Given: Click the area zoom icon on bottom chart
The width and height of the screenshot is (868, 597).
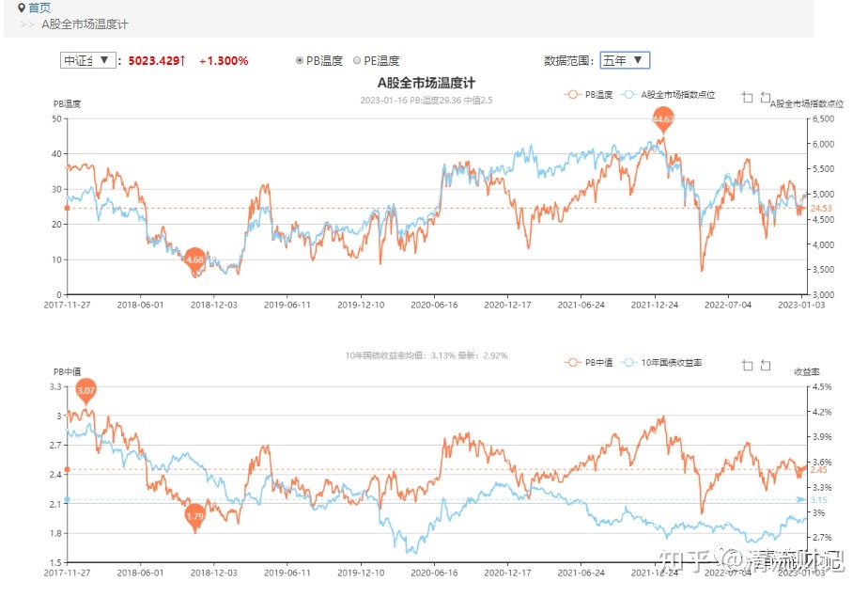Looking at the screenshot, I should coord(747,365).
